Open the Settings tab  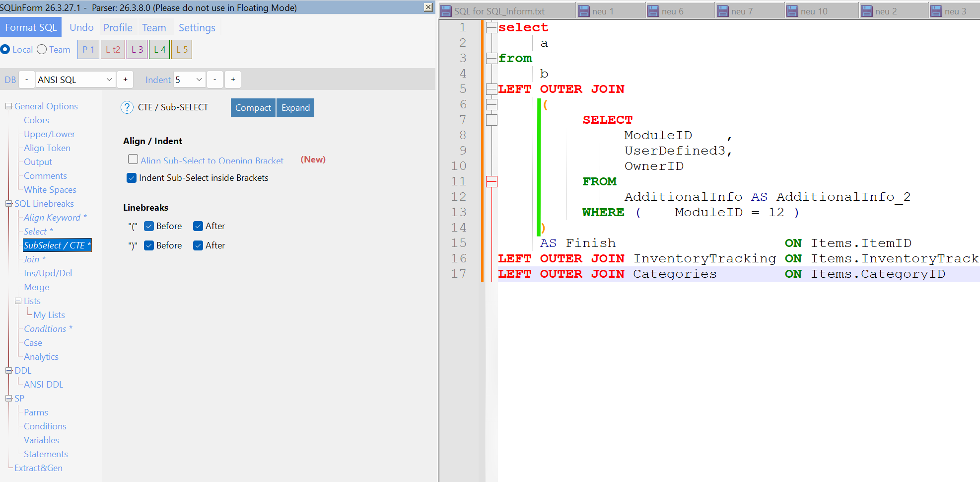197,28
